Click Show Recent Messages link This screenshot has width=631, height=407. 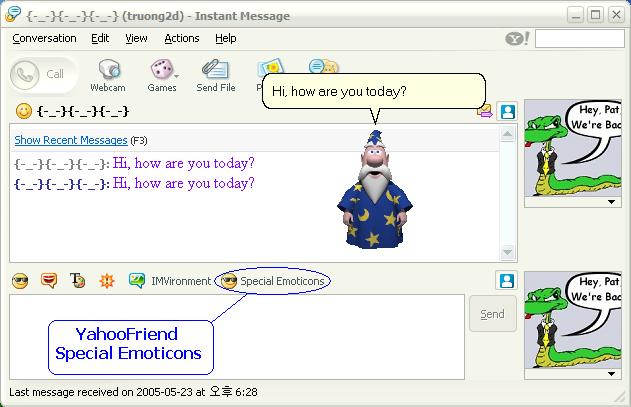click(x=71, y=140)
